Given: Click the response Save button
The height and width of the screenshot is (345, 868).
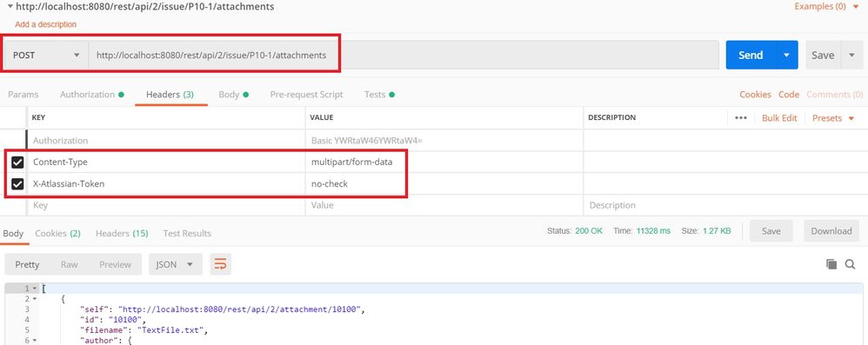Looking at the screenshot, I should (x=771, y=231).
